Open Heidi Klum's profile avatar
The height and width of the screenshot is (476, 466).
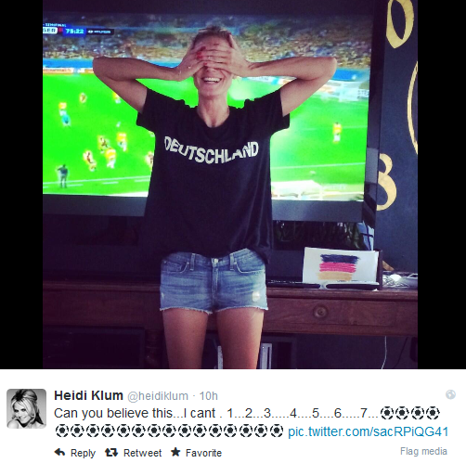point(27,408)
